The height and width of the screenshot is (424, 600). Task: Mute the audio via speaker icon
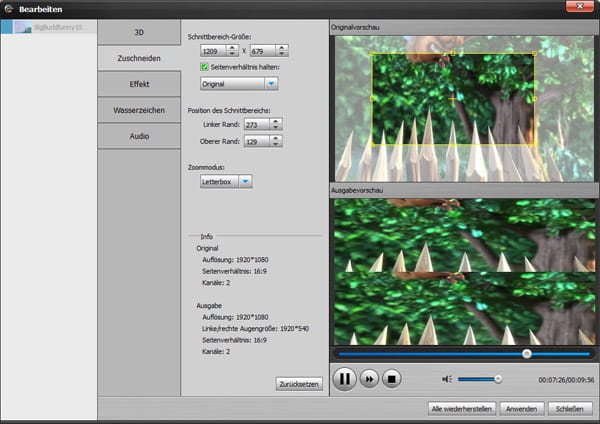447,379
